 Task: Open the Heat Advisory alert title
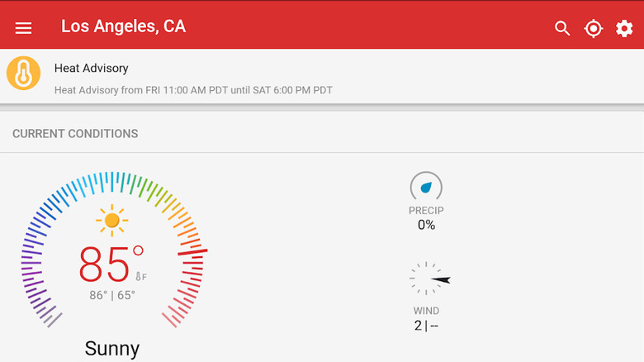point(91,68)
